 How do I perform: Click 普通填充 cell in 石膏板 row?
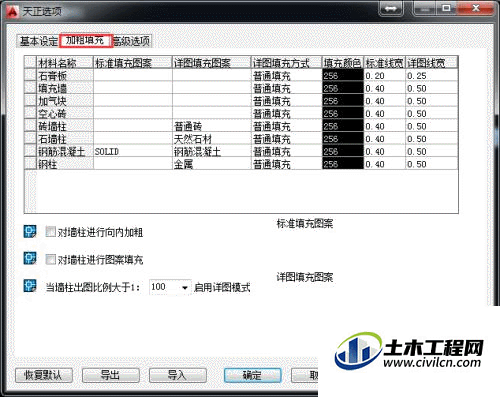[x=286, y=76]
